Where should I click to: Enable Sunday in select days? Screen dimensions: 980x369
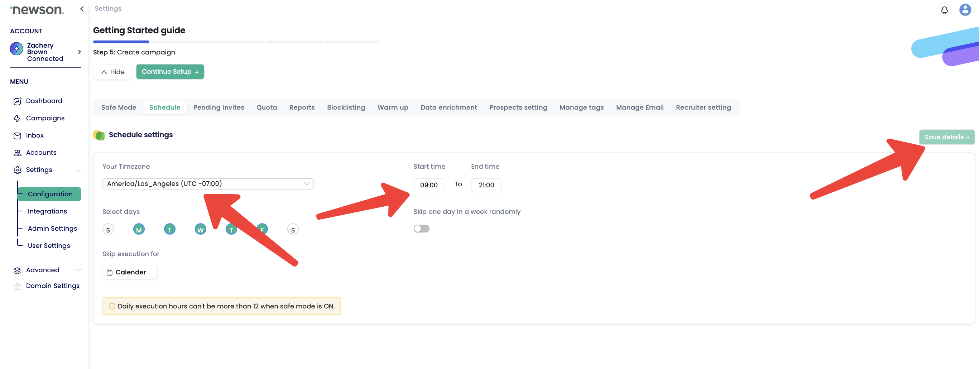(108, 229)
